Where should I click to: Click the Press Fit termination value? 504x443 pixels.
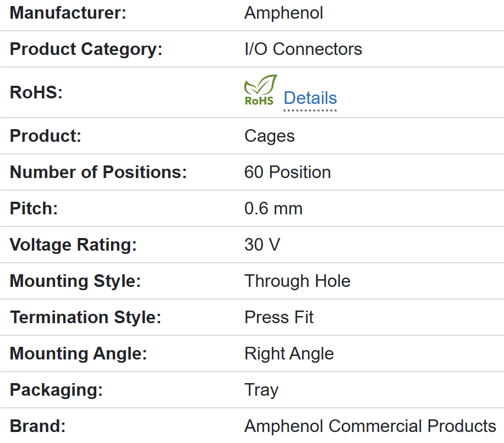coord(279,317)
